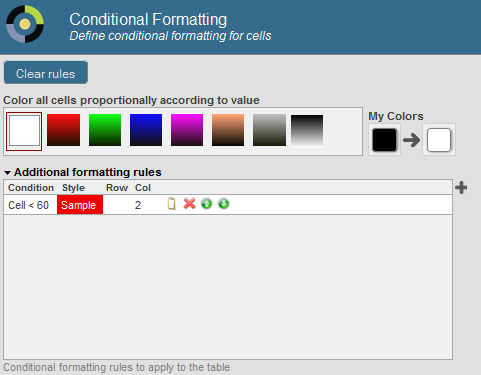Screen dimensions: 481x375
Task: Choose the red gradient swatch
Action: (x=63, y=130)
